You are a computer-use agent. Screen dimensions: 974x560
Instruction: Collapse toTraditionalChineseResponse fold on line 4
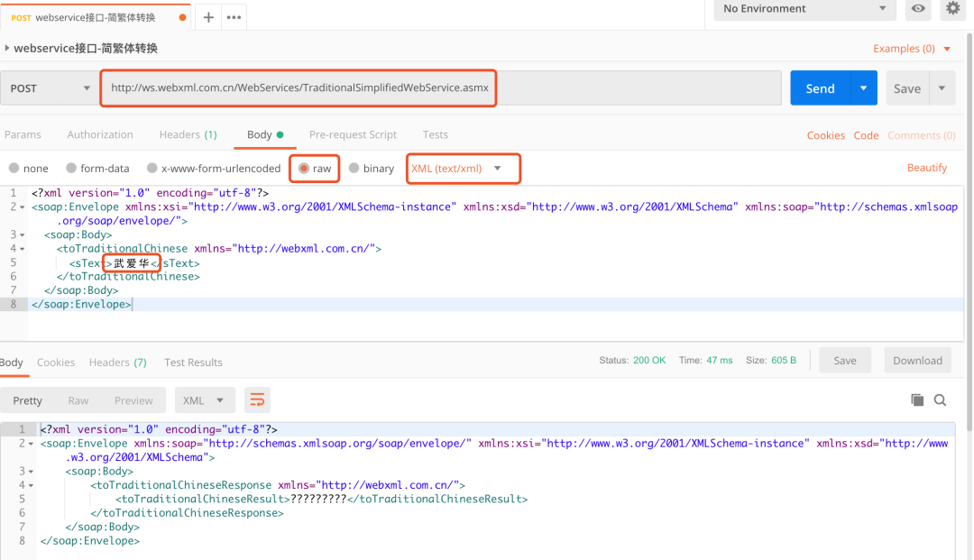tap(31, 485)
